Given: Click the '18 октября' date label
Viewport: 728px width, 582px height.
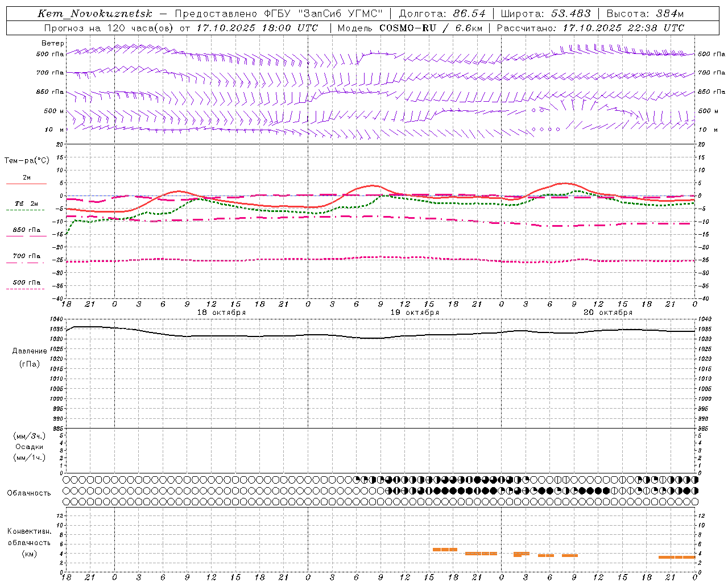Looking at the screenshot, I should (x=221, y=313).
